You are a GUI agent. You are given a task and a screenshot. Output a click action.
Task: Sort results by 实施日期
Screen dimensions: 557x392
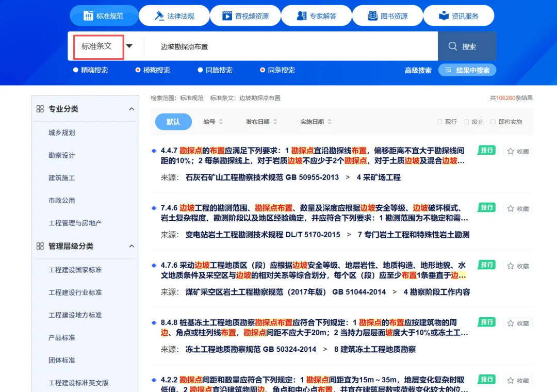[x=316, y=122]
